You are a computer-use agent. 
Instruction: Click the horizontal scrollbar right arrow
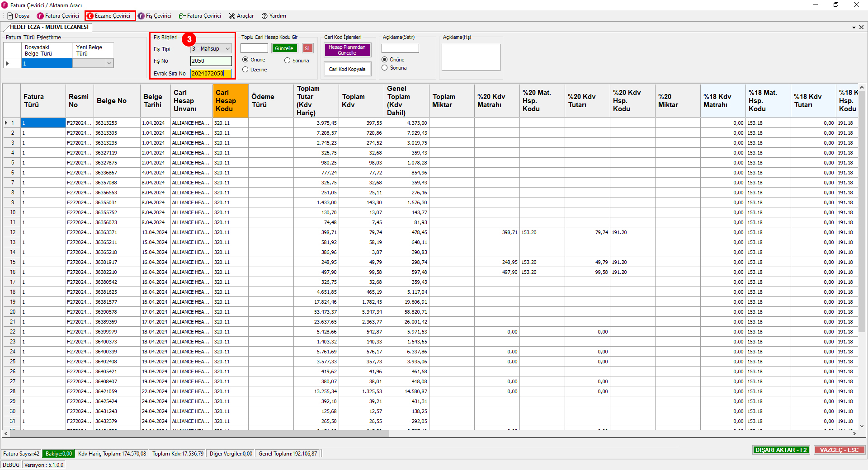(854, 433)
